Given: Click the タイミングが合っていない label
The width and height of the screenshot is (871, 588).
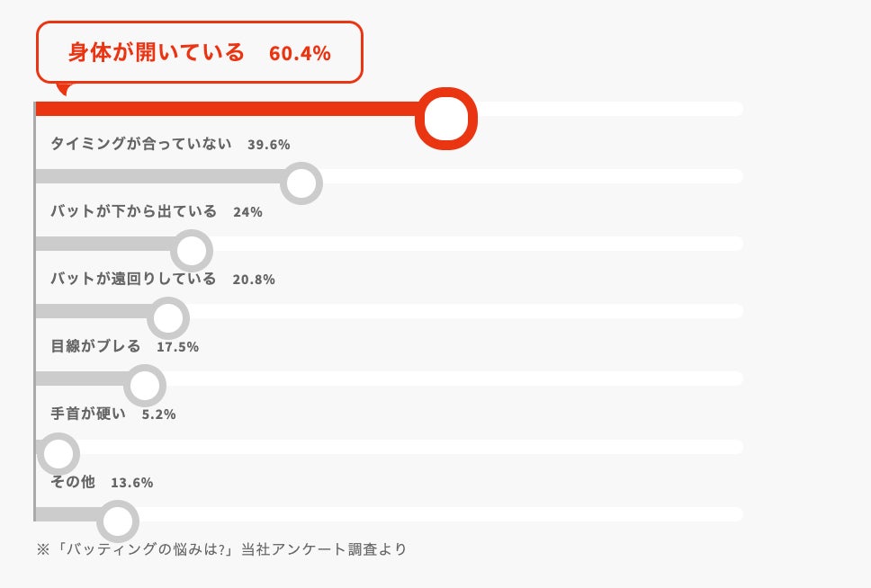Looking at the screenshot, I should click(141, 144).
